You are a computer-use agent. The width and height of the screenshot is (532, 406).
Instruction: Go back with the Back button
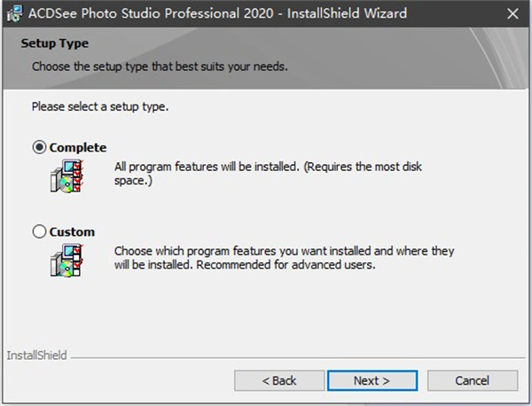(278, 380)
